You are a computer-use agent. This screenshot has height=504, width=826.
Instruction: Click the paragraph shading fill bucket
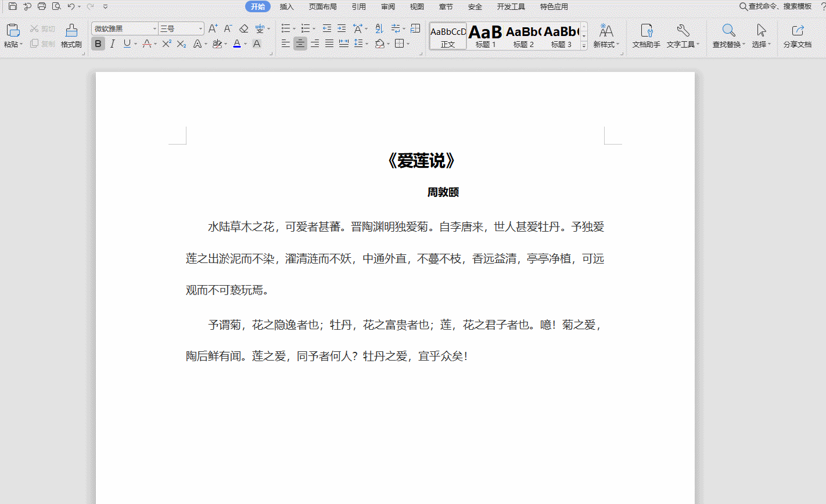pos(379,44)
